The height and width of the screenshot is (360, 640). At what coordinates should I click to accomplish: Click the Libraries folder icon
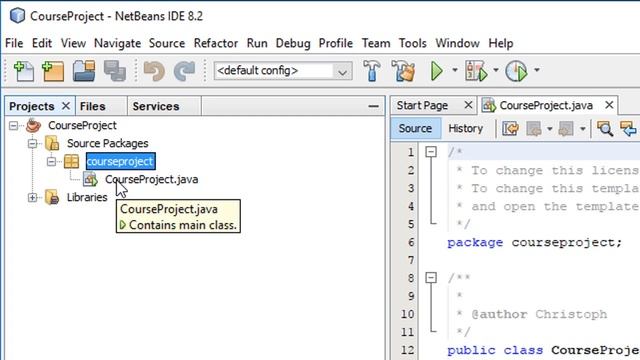coord(52,197)
